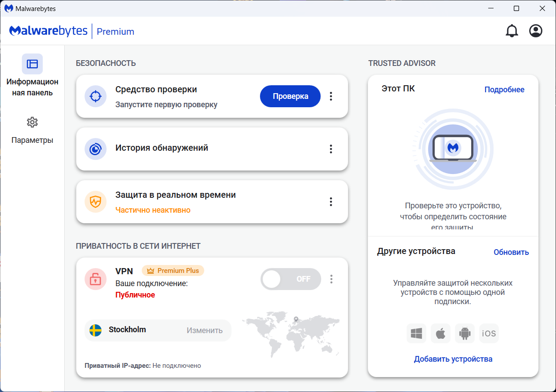Open the VPN card three-dot menu
Screen dimensions: 556x392
coord(331,279)
